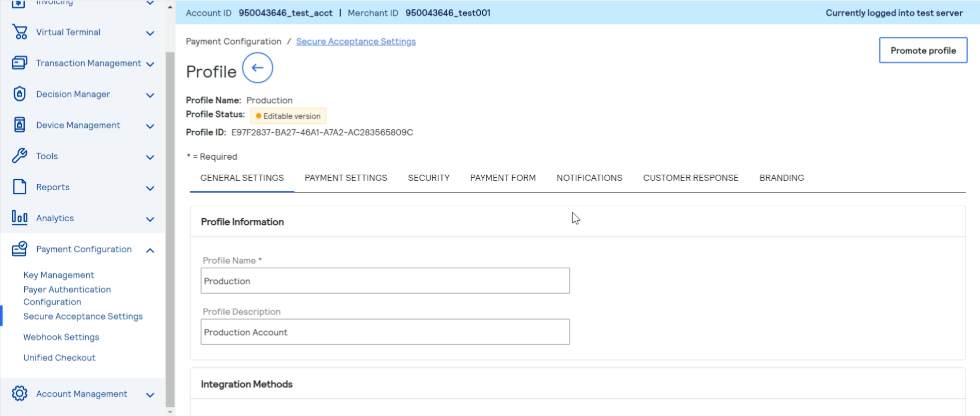Image resolution: width=980 pixels, height=416 pixels.
Task: Click the Reports document icon
Action: (20, 187)
